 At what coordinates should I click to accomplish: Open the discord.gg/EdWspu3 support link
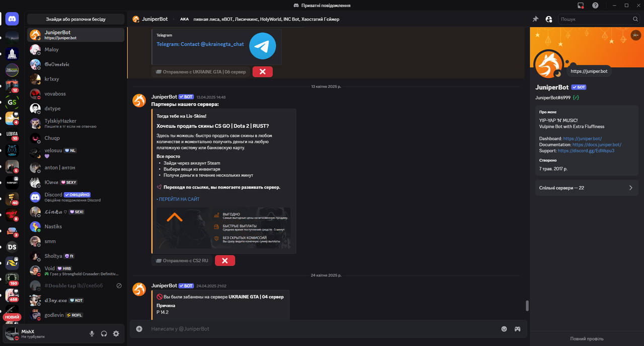[x=586, y=150]
